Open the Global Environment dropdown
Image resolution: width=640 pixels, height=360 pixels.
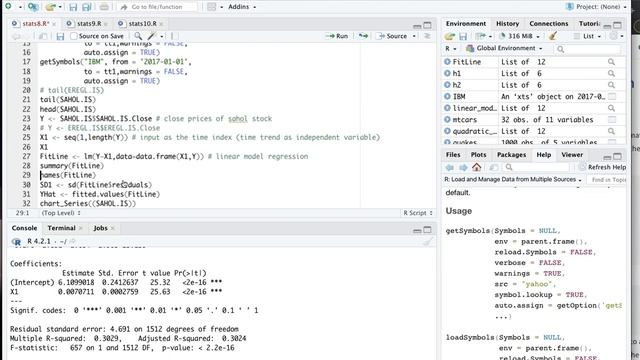(504, 49)
